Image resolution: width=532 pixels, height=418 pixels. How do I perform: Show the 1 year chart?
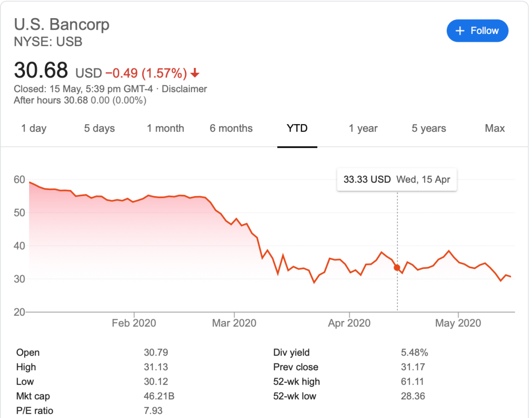(x=363, y=129)
